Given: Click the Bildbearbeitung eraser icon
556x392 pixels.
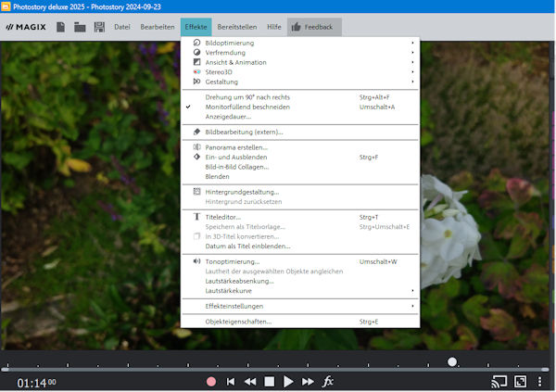Looking at the screenshot, I should coord(196,132).
